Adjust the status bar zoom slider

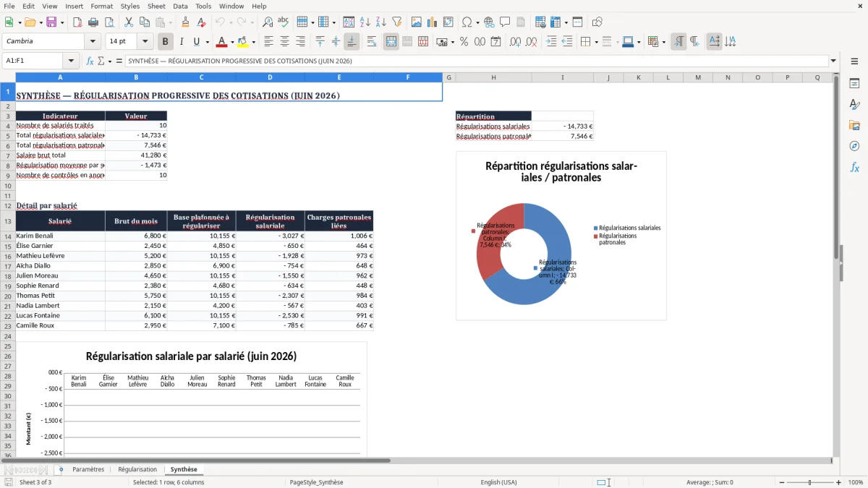[809, 482]
